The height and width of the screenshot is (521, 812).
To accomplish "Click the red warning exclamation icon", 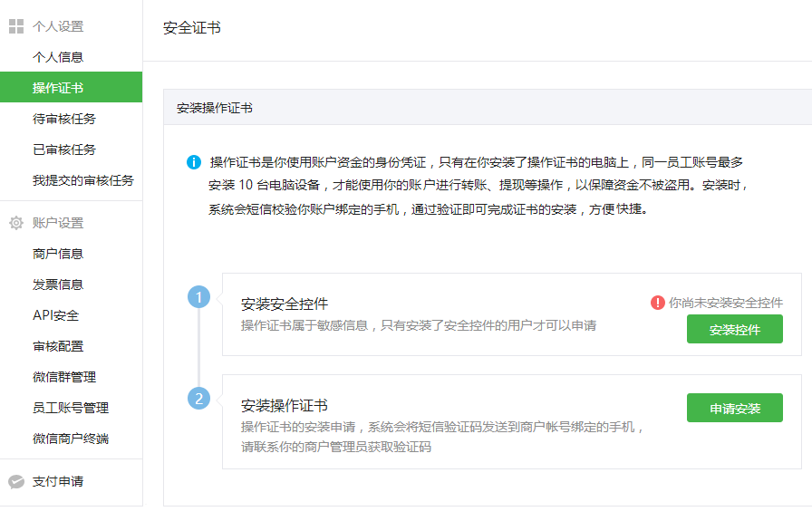I will 658,303.
